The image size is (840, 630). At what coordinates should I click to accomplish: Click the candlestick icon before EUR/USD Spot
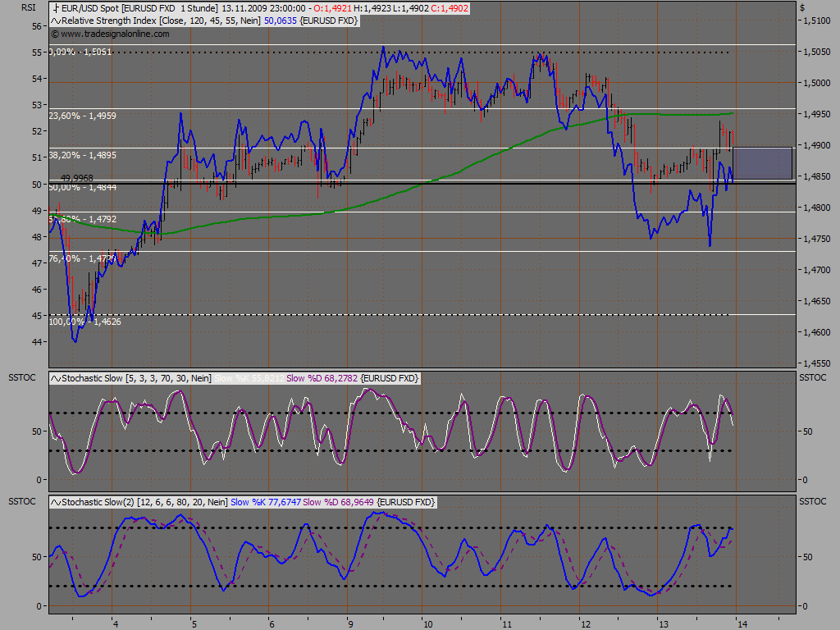55,7
